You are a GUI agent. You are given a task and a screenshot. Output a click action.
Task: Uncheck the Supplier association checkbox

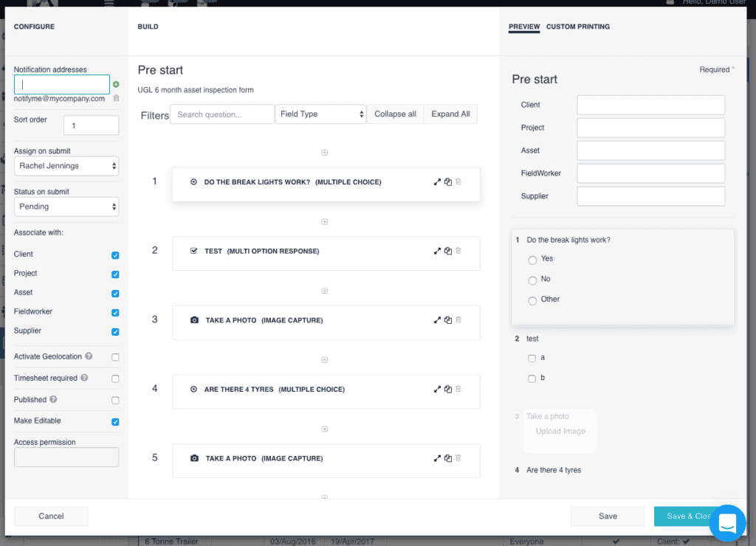pyautogui.click(x=114, y=331)
